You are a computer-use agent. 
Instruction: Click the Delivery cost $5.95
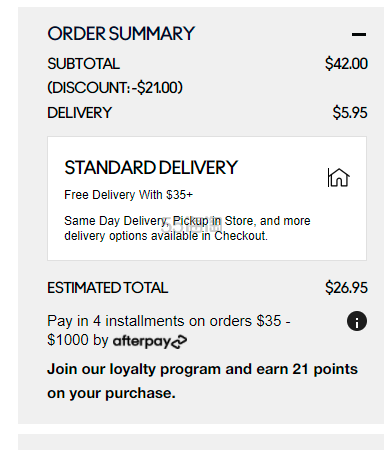pos(350,113)
